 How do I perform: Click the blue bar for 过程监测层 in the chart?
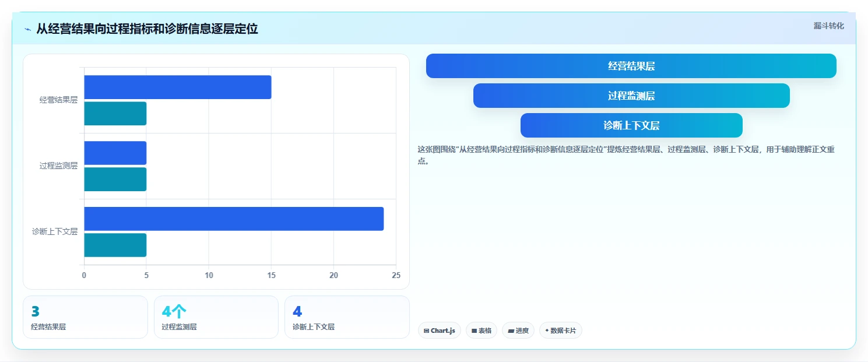[x=115, y=153]
